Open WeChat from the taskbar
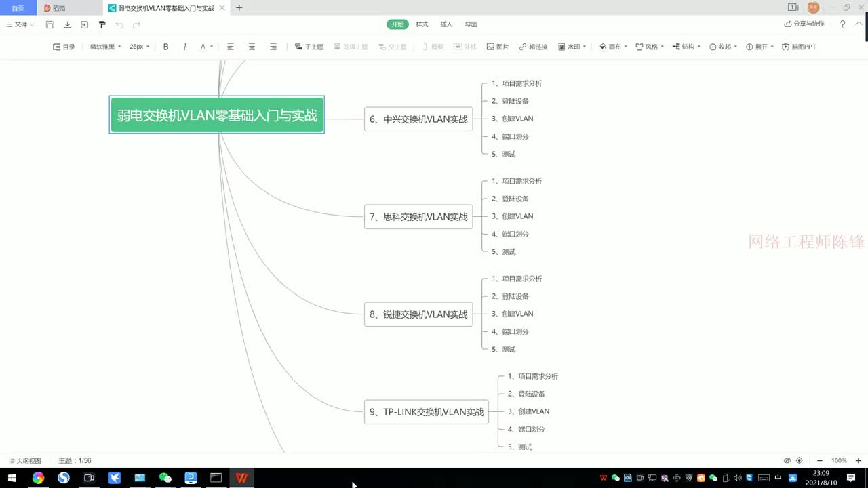This screenshot has height=488, width=868. (165, 478)
